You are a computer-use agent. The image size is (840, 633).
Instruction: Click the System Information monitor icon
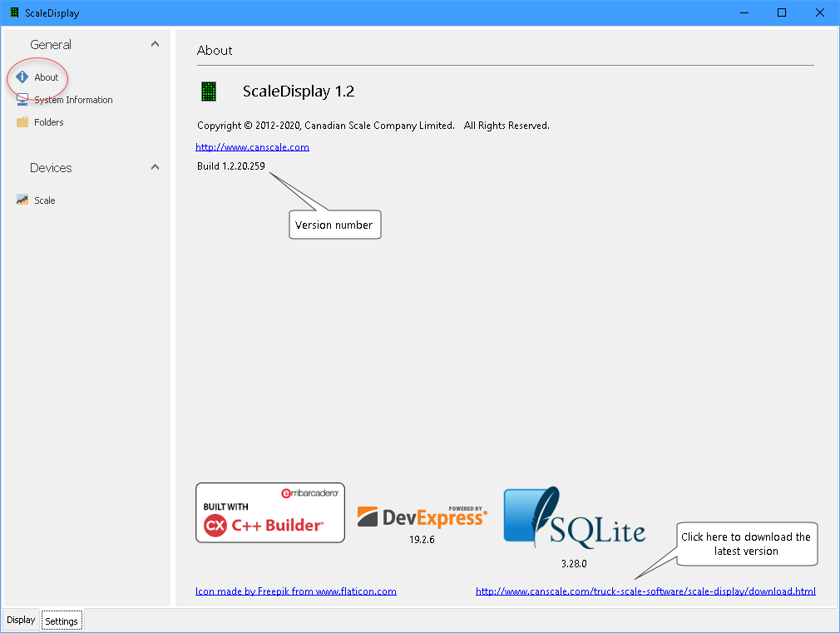point(22,100)
